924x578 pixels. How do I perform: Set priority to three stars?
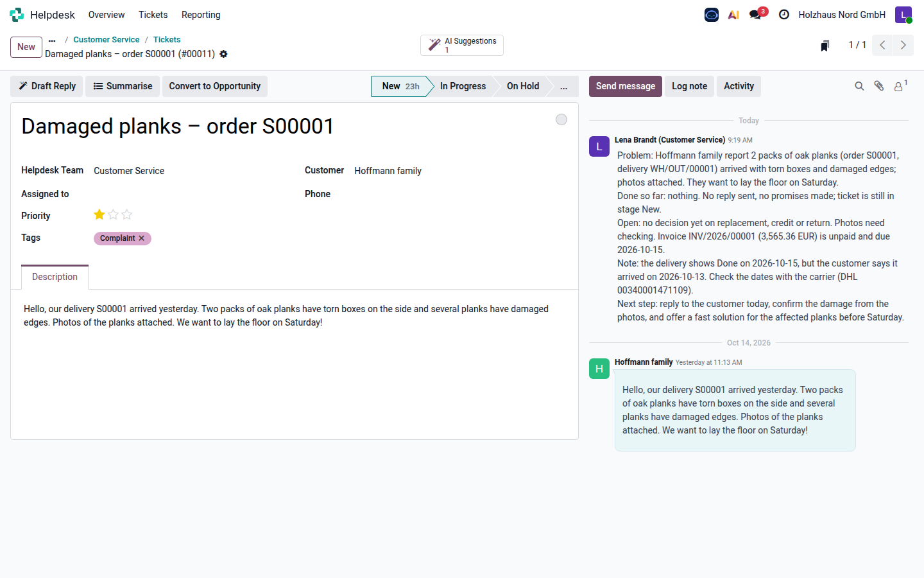[x=127, y=215]
